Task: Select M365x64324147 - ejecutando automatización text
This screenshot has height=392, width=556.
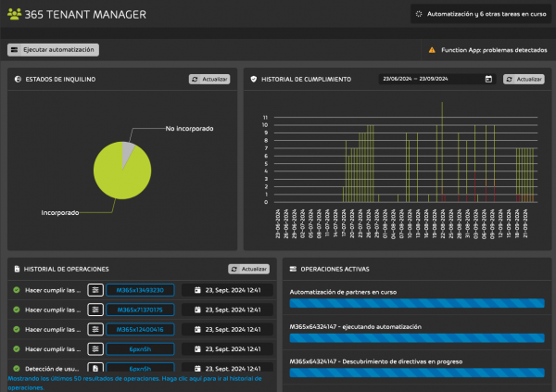Action: tap(355, 327)
